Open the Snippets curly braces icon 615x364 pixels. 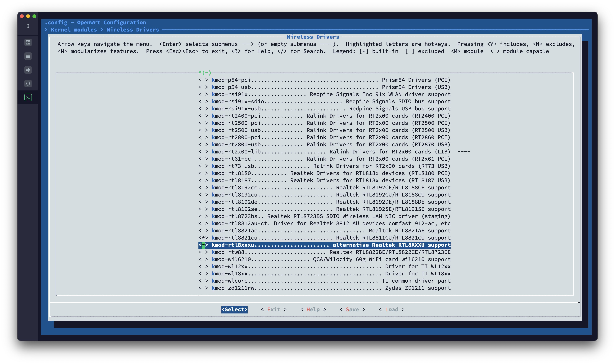(x=28, y=84)
